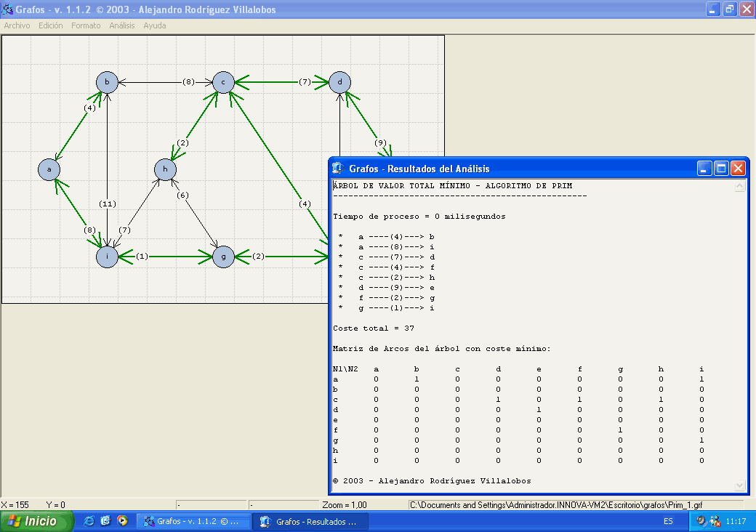This screenshot has width=756, height=532.
Task: Open the Análisis menu
Action: (x=122, y=25)
